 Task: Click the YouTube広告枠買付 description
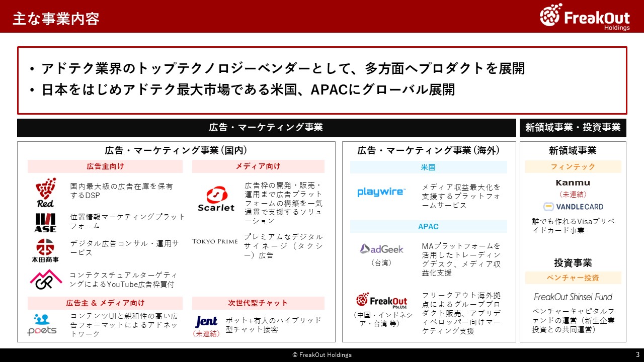click(x=124, y=280)
